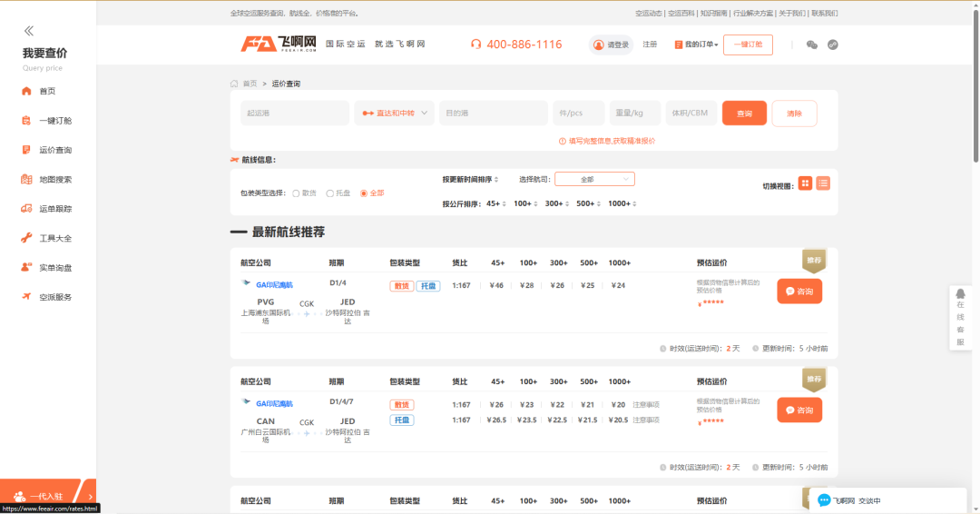
Task: Click 托盘 tag in CAN route
Action: tap(401, 420)
